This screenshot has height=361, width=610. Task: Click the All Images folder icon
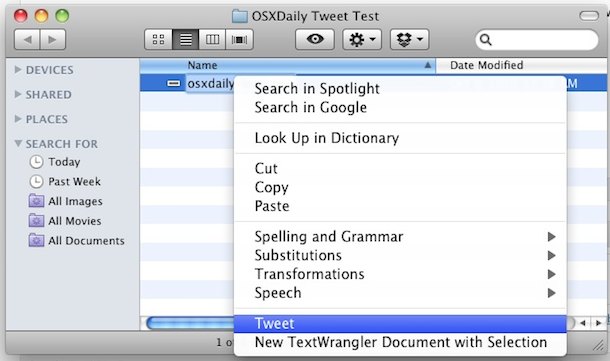tap(36, 201)
